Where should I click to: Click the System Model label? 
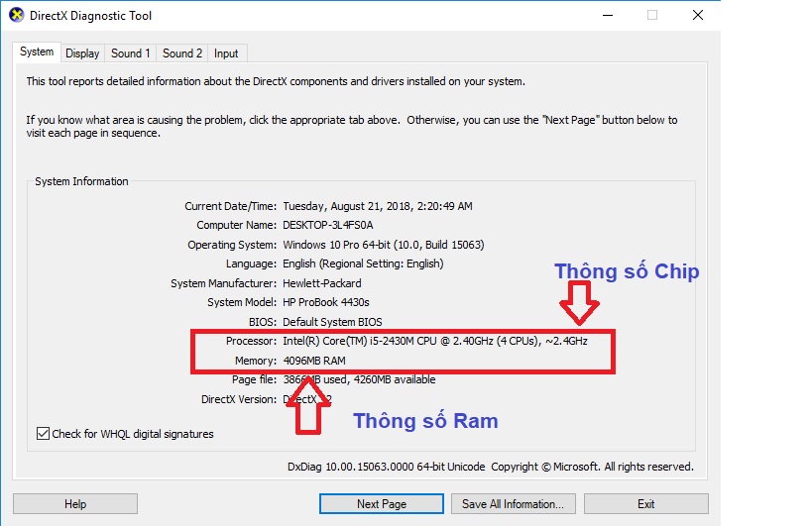[x=242, y=302]
